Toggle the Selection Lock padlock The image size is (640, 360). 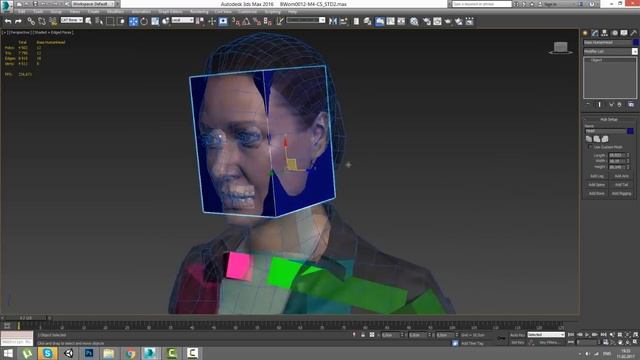point(363,335)
